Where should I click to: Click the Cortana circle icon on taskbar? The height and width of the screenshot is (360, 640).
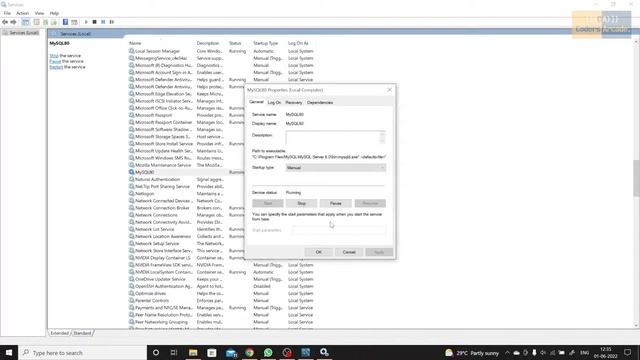point(156,353)
